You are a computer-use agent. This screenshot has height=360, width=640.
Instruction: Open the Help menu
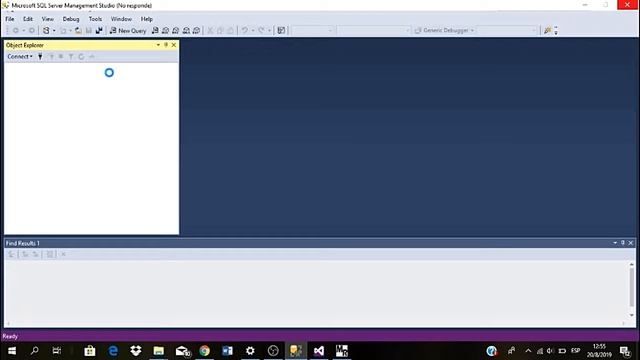point(147,19)
